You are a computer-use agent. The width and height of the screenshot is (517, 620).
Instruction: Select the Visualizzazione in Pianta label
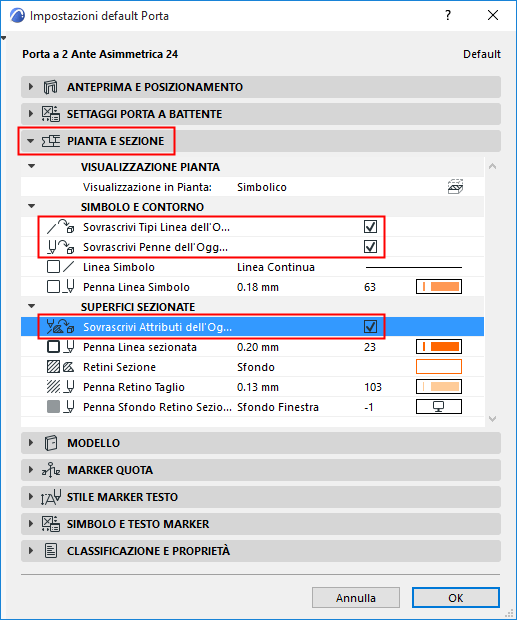tap(147, 187)
